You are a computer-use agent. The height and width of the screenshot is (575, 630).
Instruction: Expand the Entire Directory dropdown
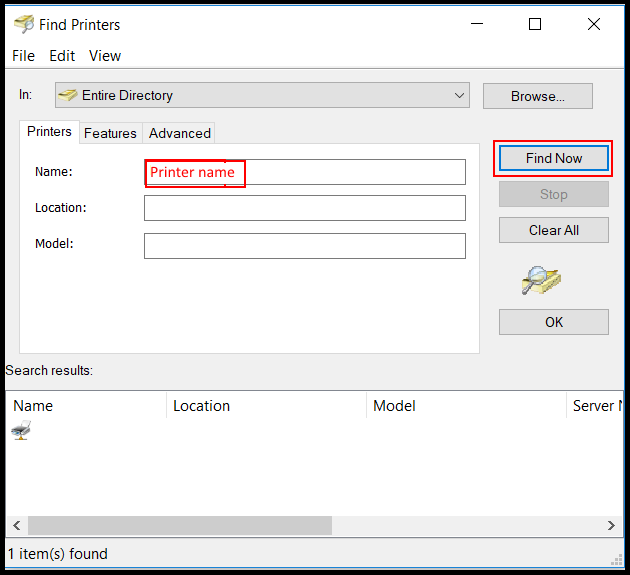262,95
